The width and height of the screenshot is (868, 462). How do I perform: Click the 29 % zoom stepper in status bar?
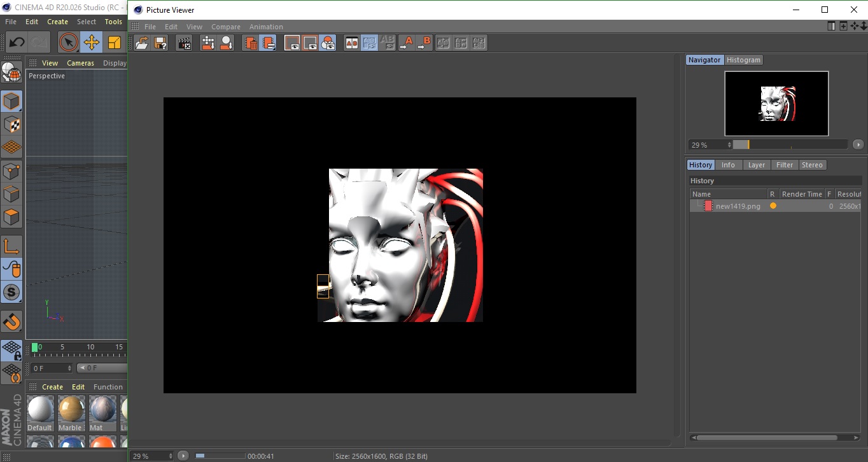(x=170, y=456)
